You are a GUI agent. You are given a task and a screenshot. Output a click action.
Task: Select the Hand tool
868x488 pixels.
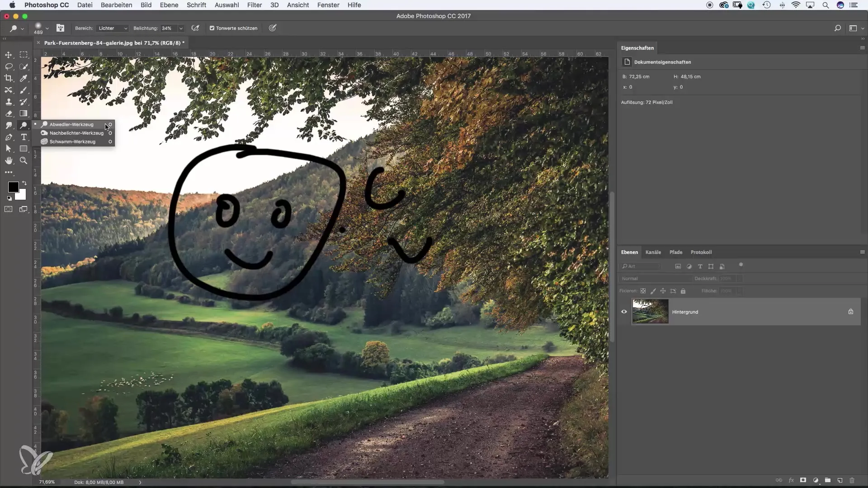(9, 160)
